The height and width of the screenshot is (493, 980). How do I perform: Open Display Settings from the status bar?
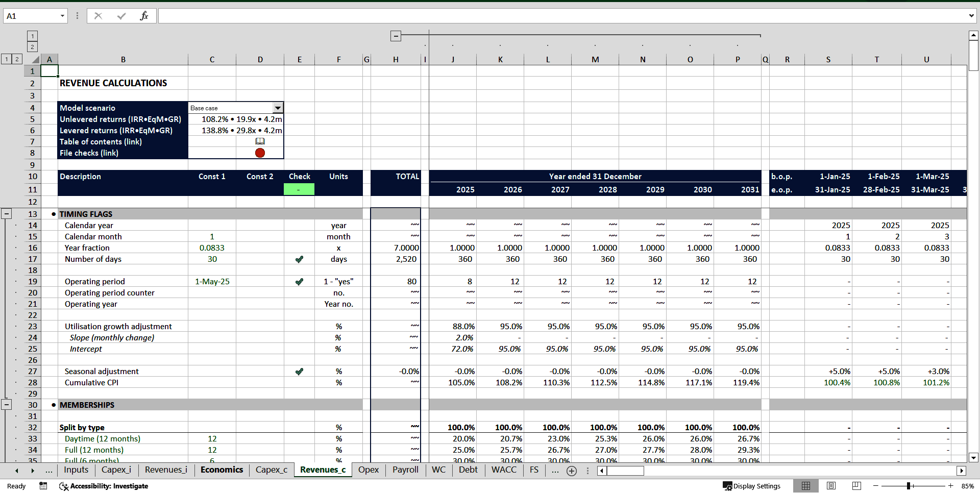(x=752, y=486)
